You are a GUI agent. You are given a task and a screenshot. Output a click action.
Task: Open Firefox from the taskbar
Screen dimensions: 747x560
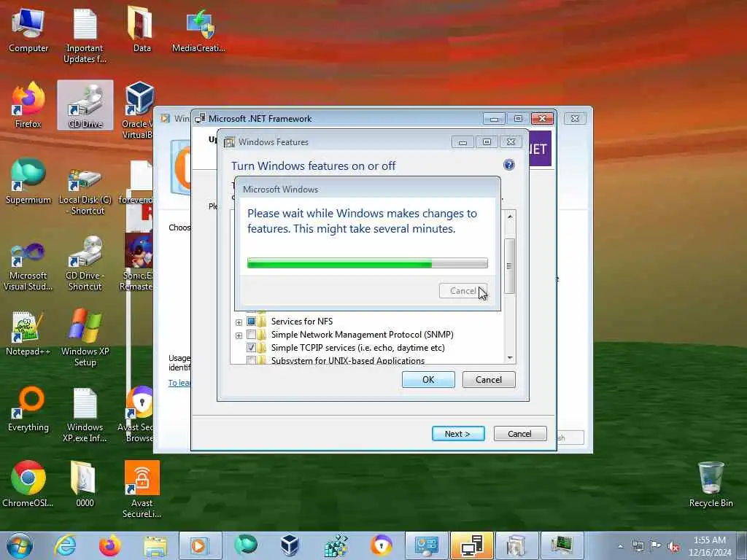coord(110,545)
